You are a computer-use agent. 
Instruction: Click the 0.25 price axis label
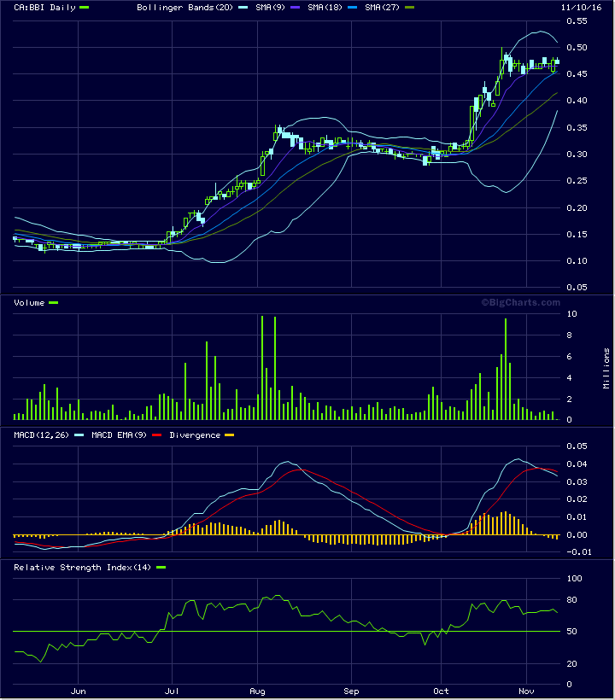[577, 181]
